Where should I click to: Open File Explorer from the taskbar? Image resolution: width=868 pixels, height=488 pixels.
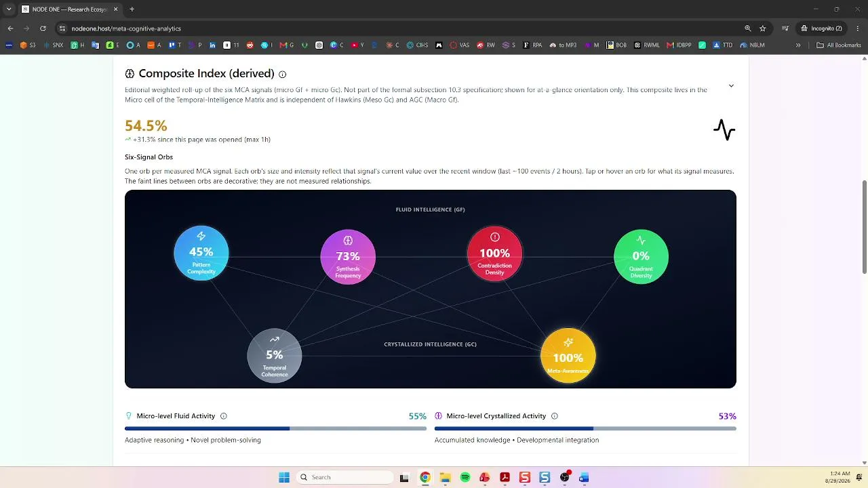click(x=445, y=477)
